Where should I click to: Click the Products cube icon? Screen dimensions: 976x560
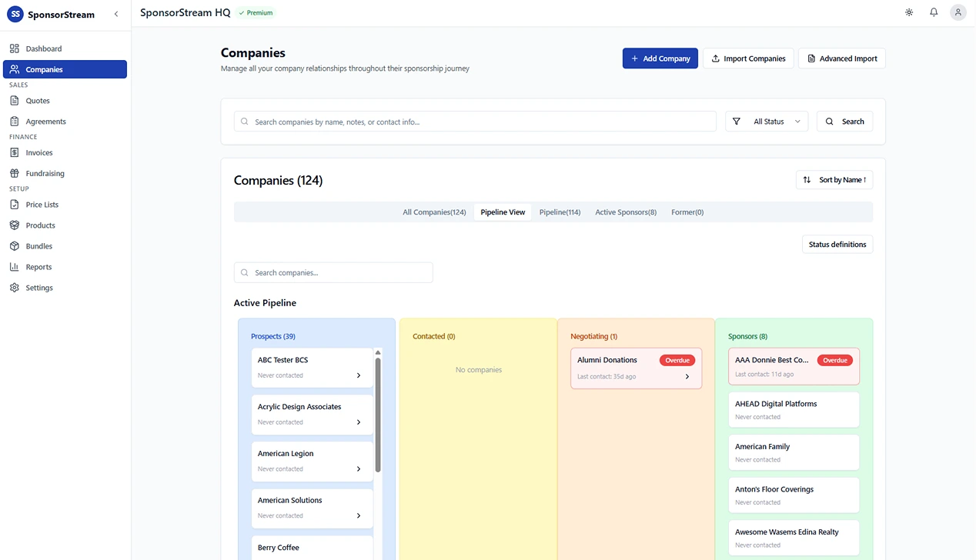15,225
